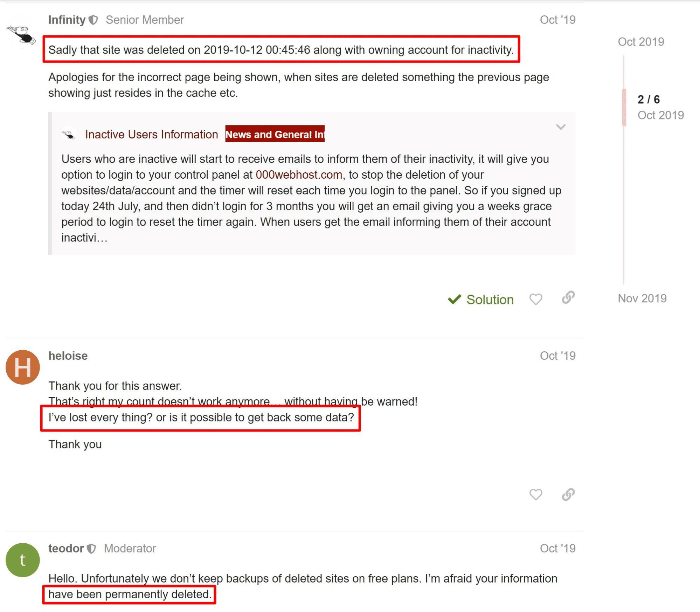The height and width of the screenshot is (612, 700).
Task: Open the Inactive Users Information topic link
Action: 151,135
